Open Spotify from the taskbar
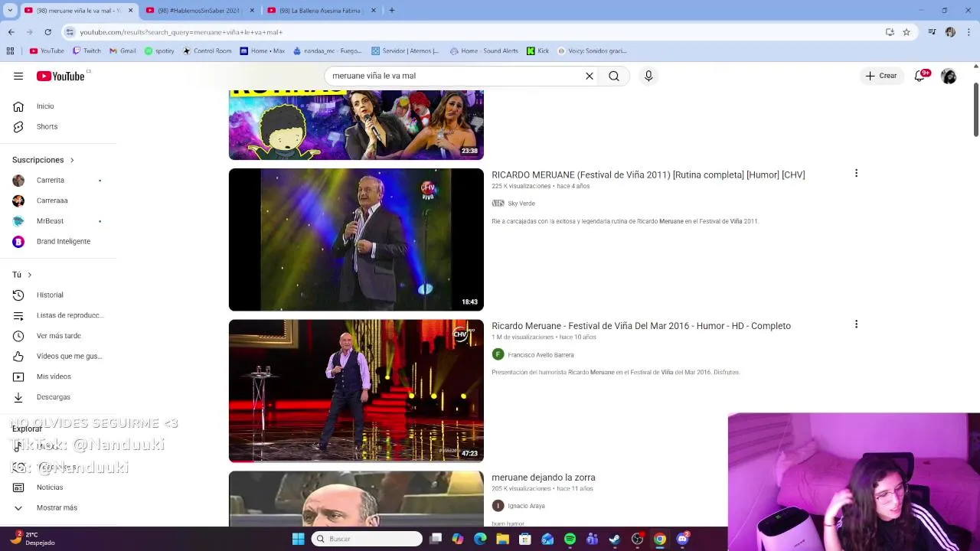The height and width of the screenshot is (551, 980). tap(570, 539)
